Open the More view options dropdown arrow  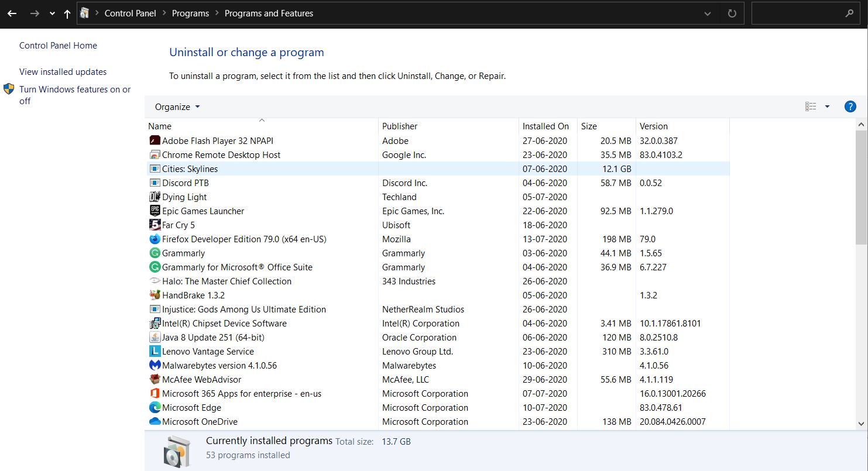(827, 106)
